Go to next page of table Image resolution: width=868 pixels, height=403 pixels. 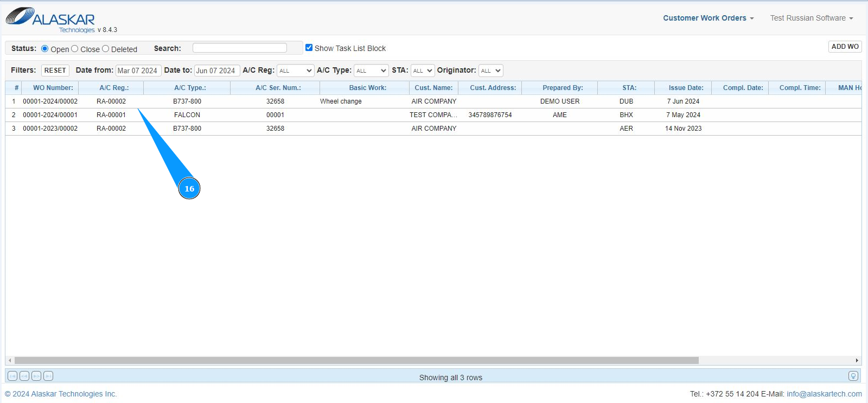coord(36,376)
